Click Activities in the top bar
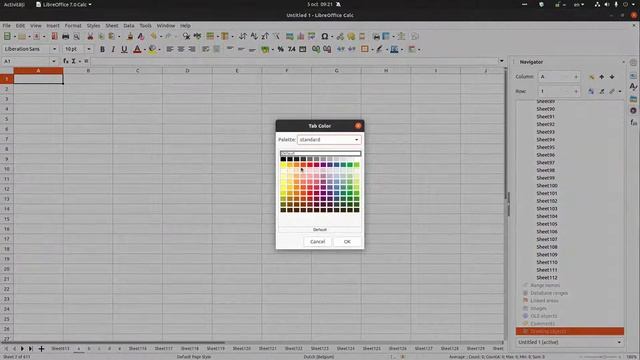Viewport: 640px width, 360px height. coord(14,4)
